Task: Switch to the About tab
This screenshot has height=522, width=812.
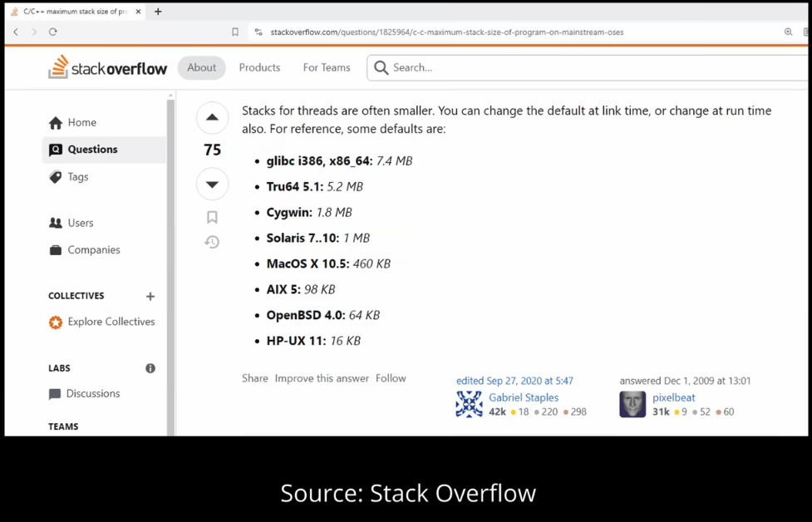Action: click(201, 67)
